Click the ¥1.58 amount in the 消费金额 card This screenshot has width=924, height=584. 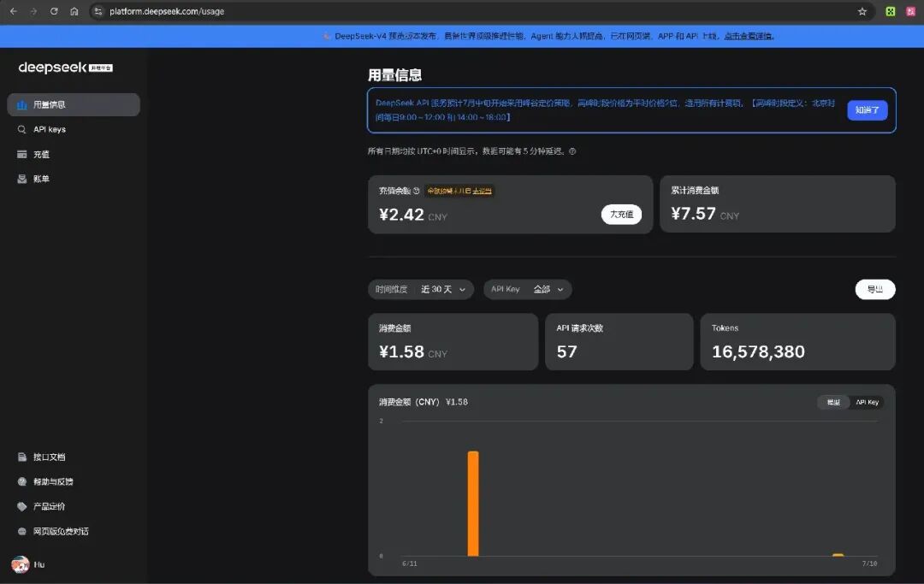click(x=401, y=351)
